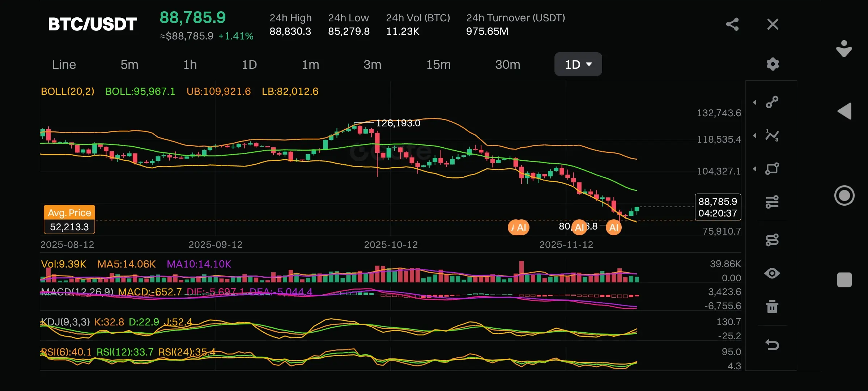Select the wave pattern drawing tool
This screenshot has height=391, width=868.
click(772, 135)
